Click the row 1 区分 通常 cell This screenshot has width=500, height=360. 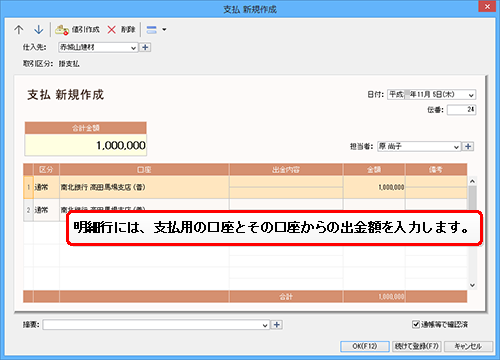coord(46,187)
